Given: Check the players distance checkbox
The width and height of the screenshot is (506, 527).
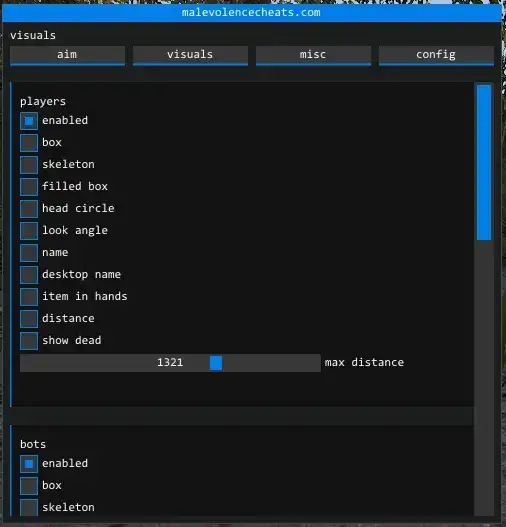Looking at the screenshot, I should (29, 319).
